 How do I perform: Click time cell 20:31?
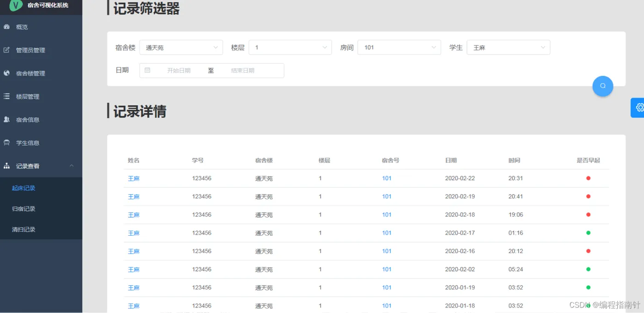(x=516, y=178)
